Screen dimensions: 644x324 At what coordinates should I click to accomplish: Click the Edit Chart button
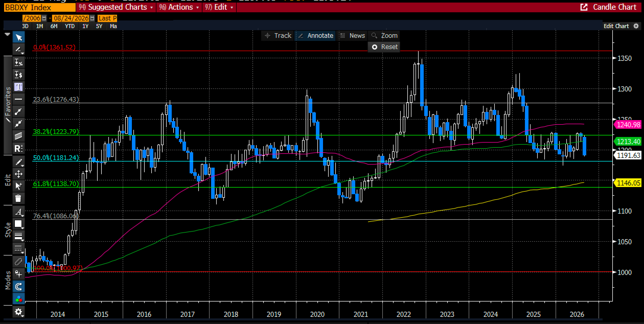coord(616,26)
